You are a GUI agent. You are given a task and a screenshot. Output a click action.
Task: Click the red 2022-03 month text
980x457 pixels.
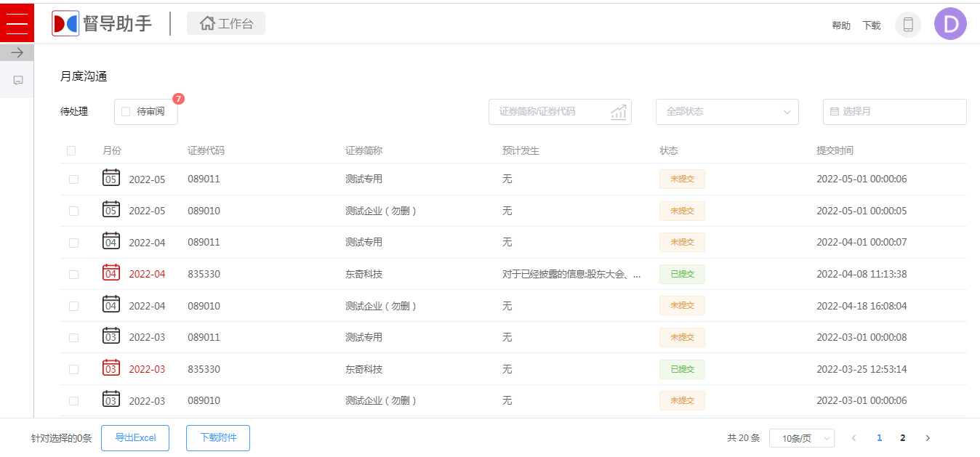click(147, 369)
